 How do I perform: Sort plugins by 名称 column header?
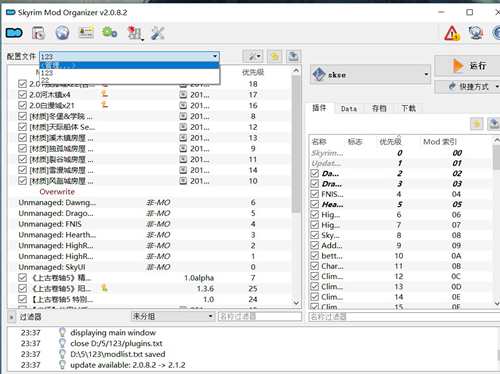click(319, 142)
